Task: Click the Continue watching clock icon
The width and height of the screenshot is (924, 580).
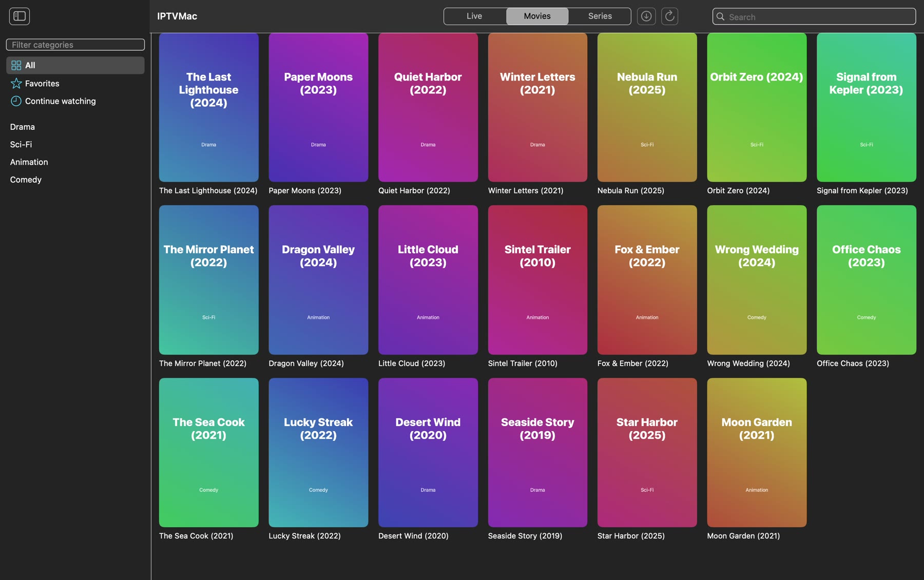Action: pyautogui.click(x=16, y=101)
